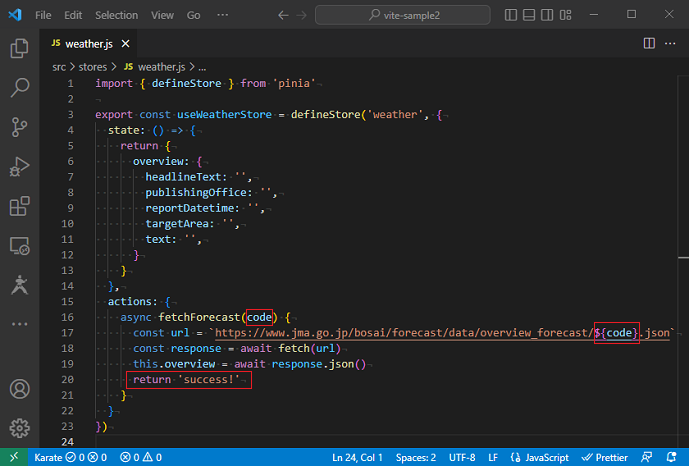Open the Explorer view in activity bar
Image resolution: width=689 pixels, height=466 pixels.
point(19,48)
